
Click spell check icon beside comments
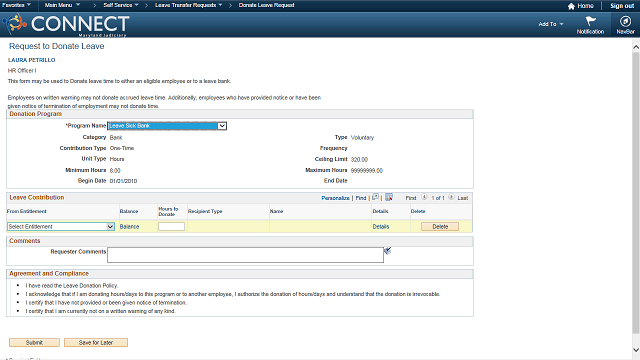point(387,251)
